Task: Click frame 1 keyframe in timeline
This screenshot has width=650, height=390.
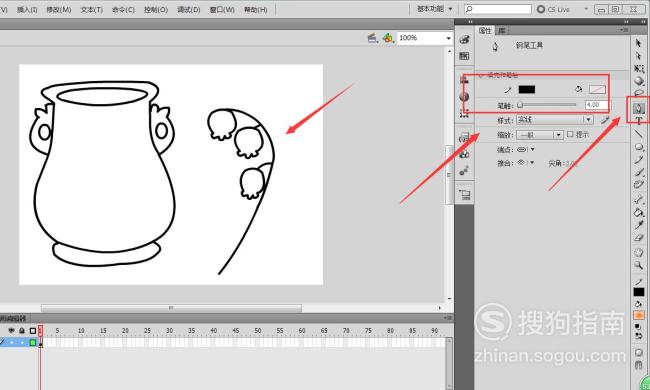Action: pyautogui.click(x=40, y=343)
